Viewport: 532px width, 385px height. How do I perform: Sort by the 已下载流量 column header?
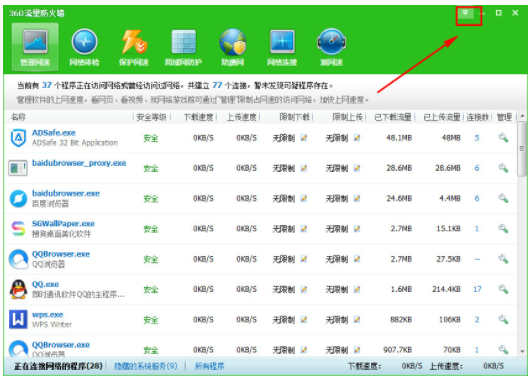click(x=393, y=117)
